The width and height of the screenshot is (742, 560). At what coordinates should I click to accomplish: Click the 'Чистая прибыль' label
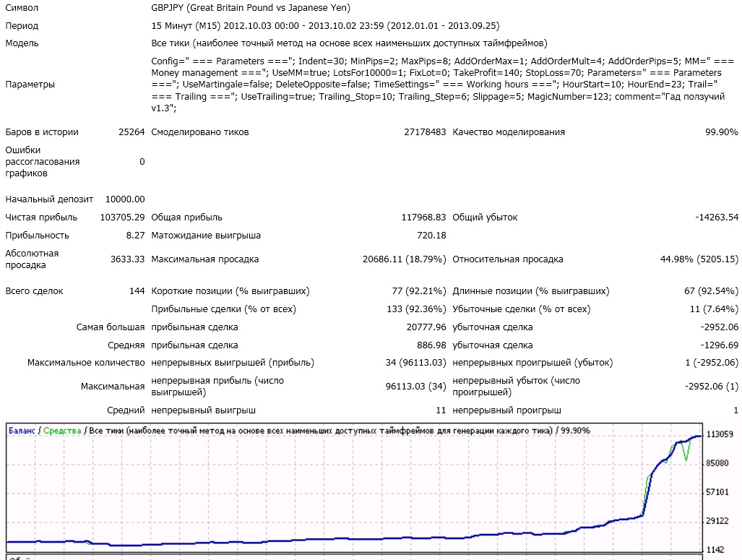pos(41,217)
